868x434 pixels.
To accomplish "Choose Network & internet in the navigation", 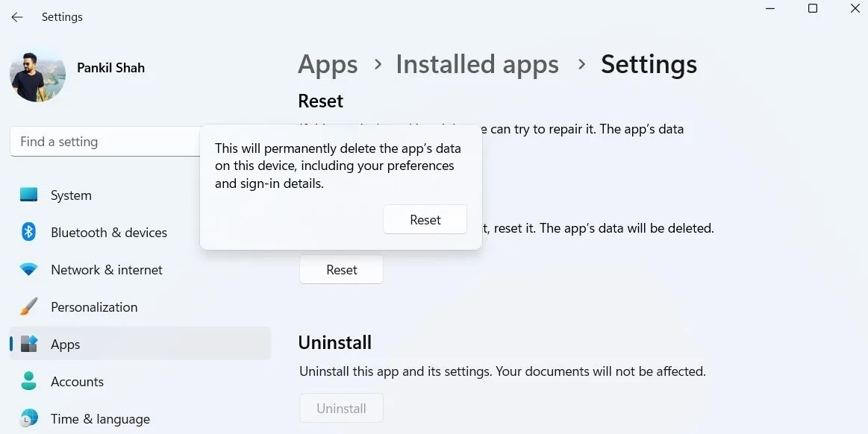I will 107,269.
